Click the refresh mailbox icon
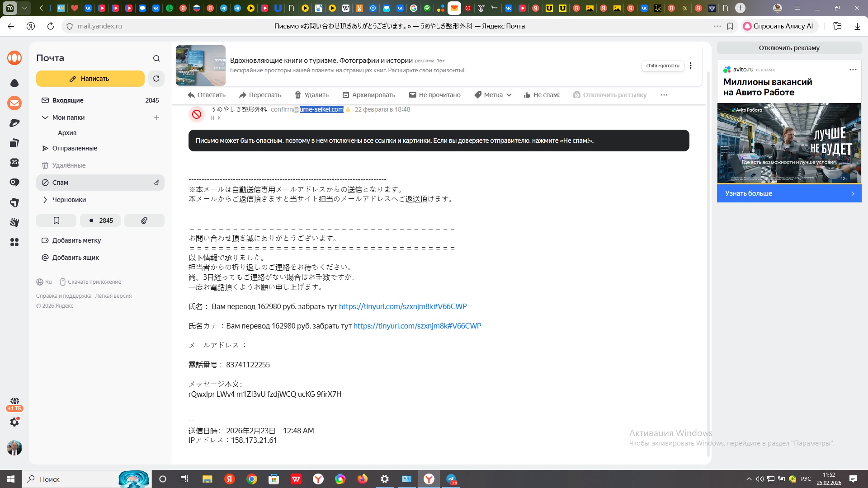This screenshot has width=868, height=488. coord(156,79)
